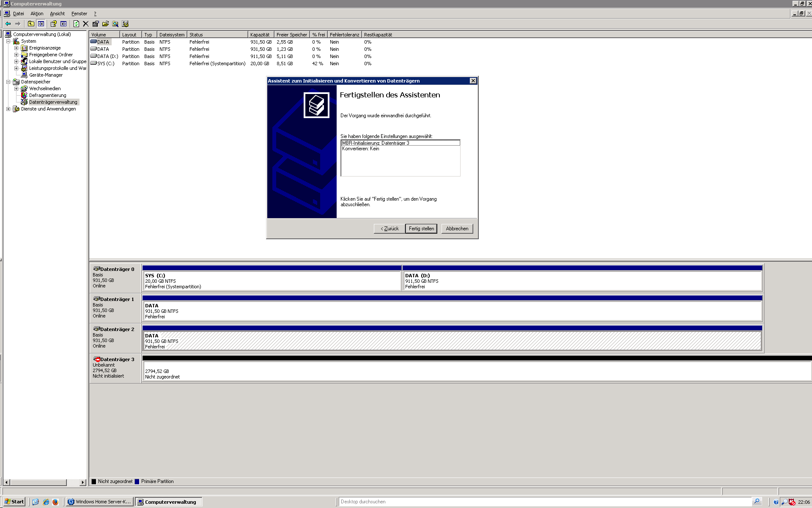812x508 pixels.
Task: Expand Dienste und Anwendungen node
Action: pyautogui.click(x=8, y=109)
